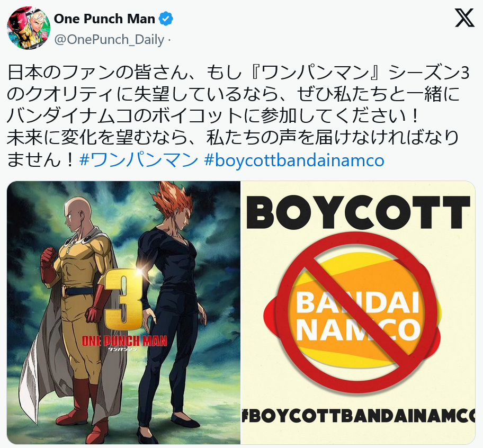
Task: Open the #boycottbandainamco hashtag link
Action: click(294, 160)
